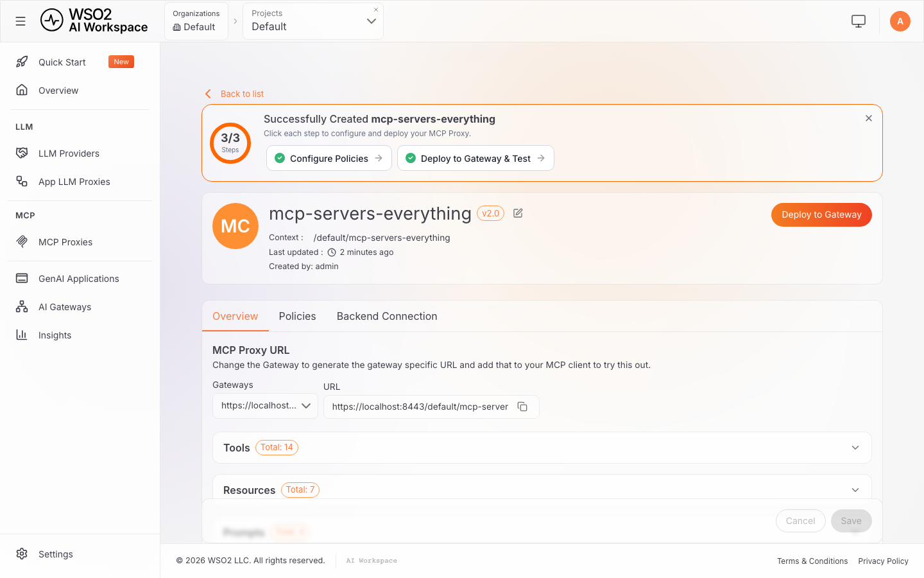Click the MC proxy avatar circle

tap(235, 226)
